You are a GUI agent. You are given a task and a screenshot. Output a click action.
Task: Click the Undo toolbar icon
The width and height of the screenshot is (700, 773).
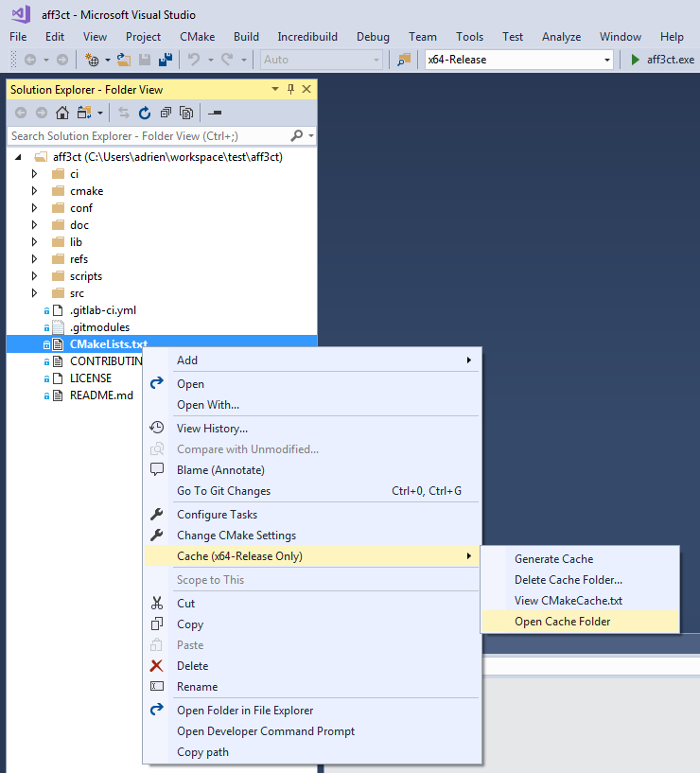click(194, 60)
